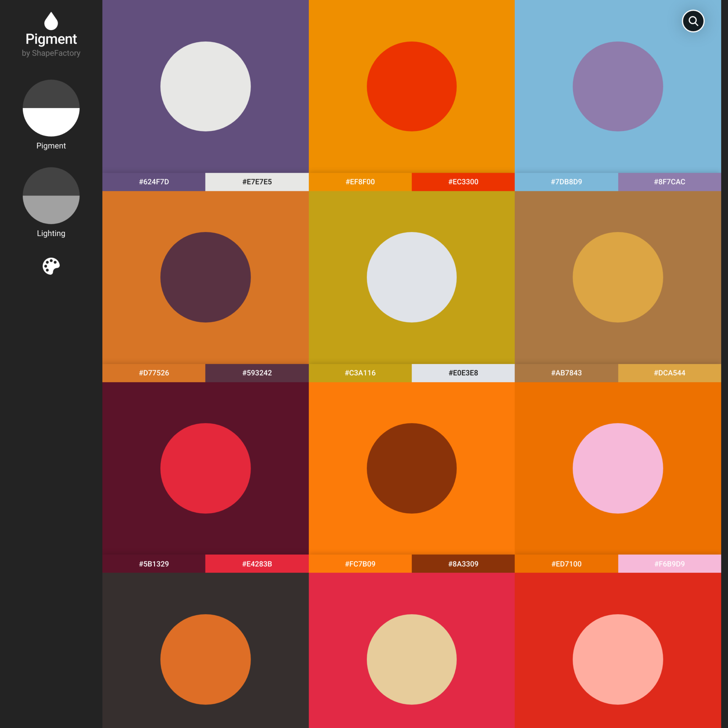728x728 pixels.
Task: Select the #E0E3E8 swatch label
Action: pyautogui.click(x=463, y=373)
